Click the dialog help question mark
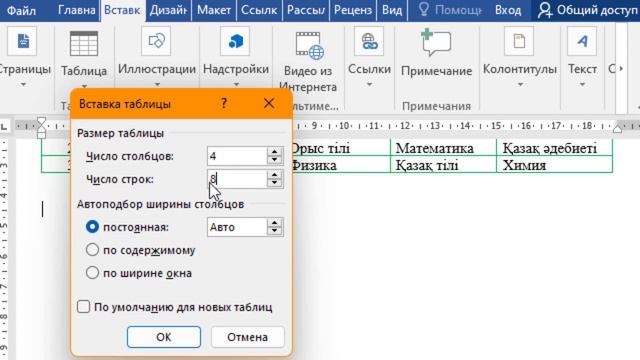Screen dimensions: 640x360 tap(224, 103)
